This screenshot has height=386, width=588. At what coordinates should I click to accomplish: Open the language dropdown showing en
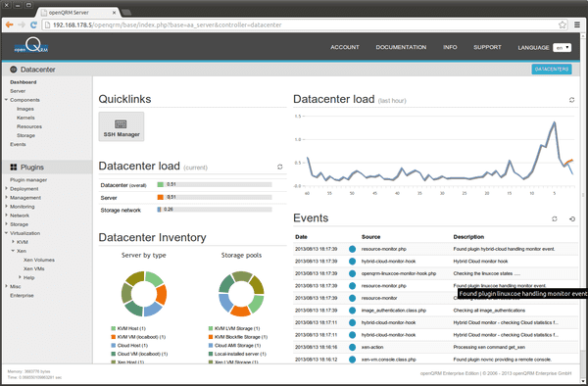(x=562, y=48)
